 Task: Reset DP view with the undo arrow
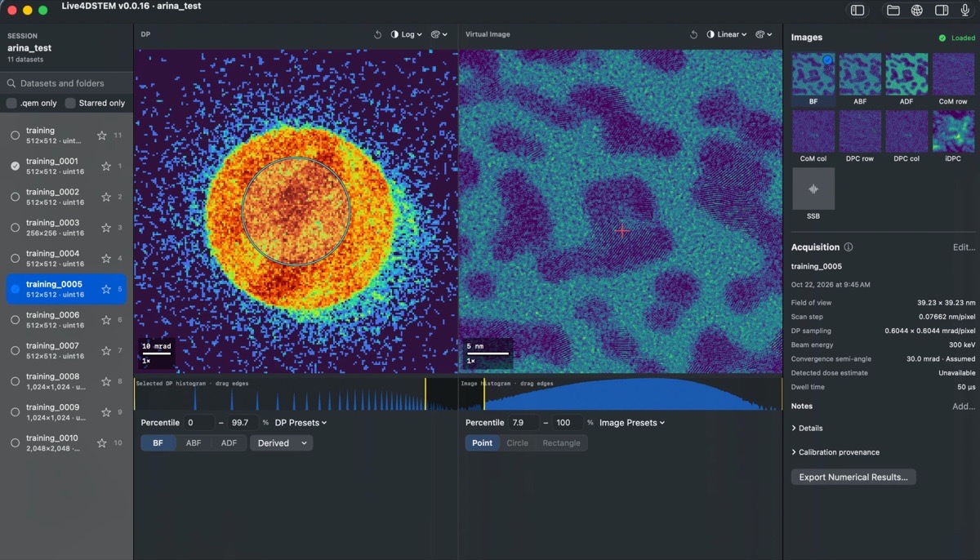pos(378,35)
